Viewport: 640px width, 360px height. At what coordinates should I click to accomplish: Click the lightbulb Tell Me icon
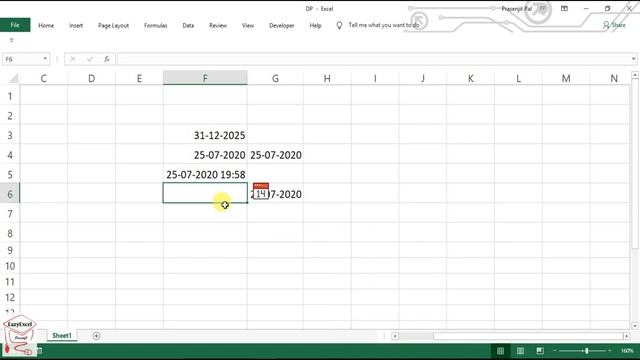click(339, 25)
